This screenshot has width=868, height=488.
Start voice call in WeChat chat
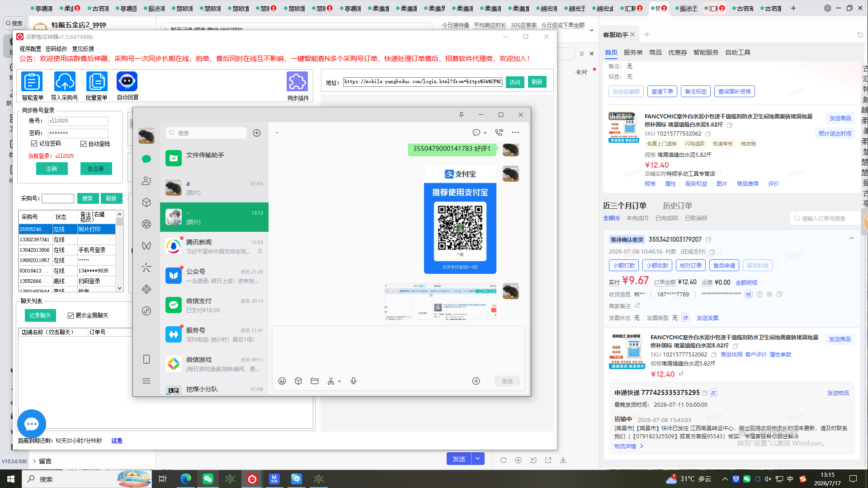click(499, 132)
